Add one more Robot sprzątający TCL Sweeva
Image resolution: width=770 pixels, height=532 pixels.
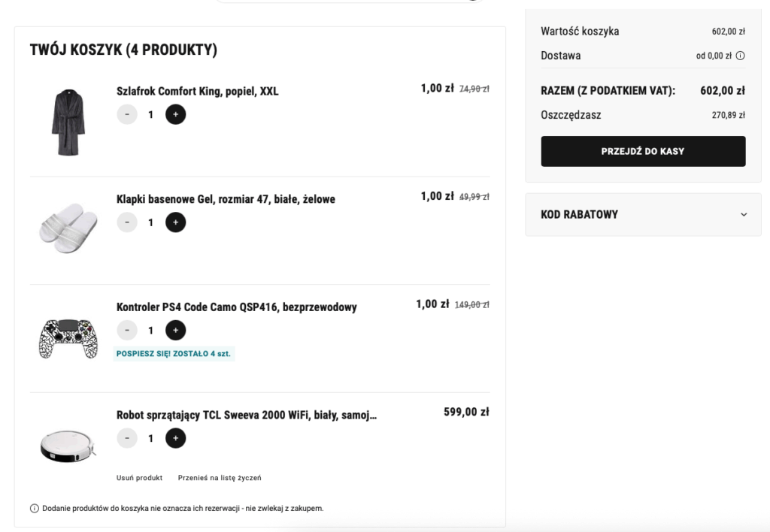click(x=175, y=438)
